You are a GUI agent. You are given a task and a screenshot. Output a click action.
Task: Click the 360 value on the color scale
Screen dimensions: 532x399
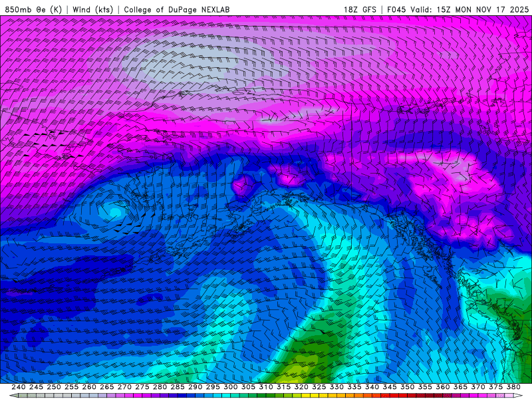coord(443,387)
